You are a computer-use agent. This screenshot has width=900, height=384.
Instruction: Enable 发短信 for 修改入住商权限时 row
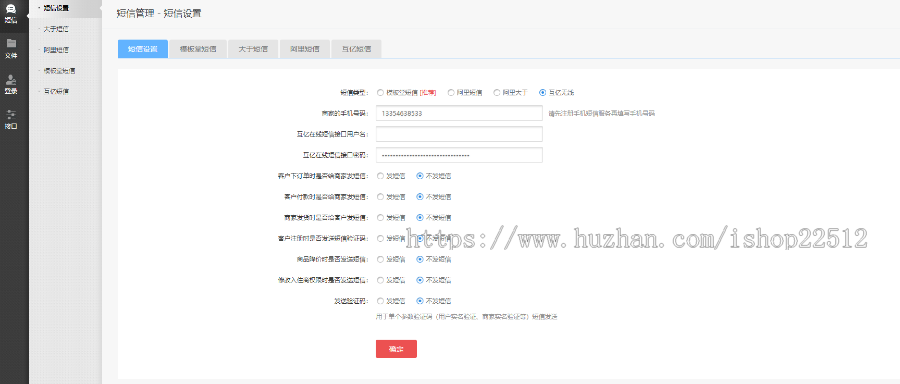380,280
